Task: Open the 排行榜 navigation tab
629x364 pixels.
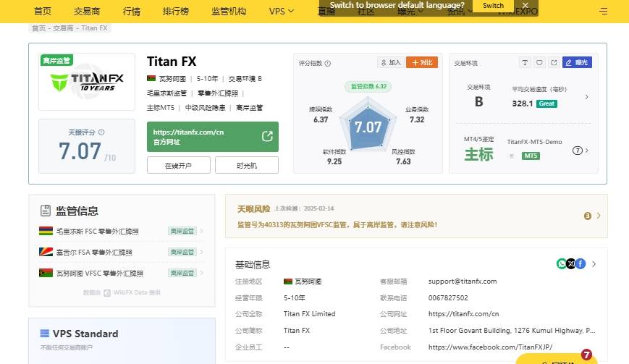Action: [175, 12]
